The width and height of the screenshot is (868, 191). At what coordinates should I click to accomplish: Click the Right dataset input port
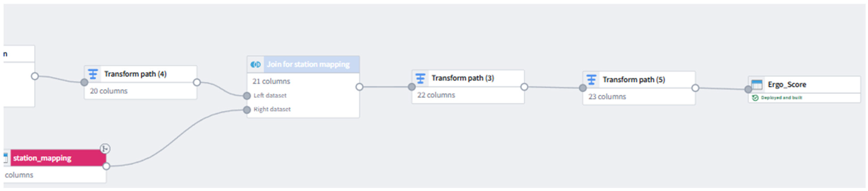pyautogui.click(x=247, y=109)
